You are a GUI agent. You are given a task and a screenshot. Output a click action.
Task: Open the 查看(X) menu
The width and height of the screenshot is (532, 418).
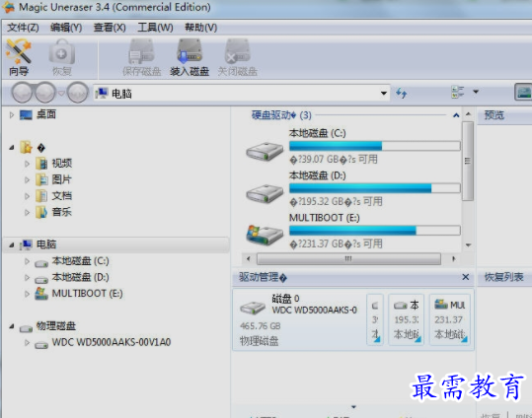(x=110, y=28)
